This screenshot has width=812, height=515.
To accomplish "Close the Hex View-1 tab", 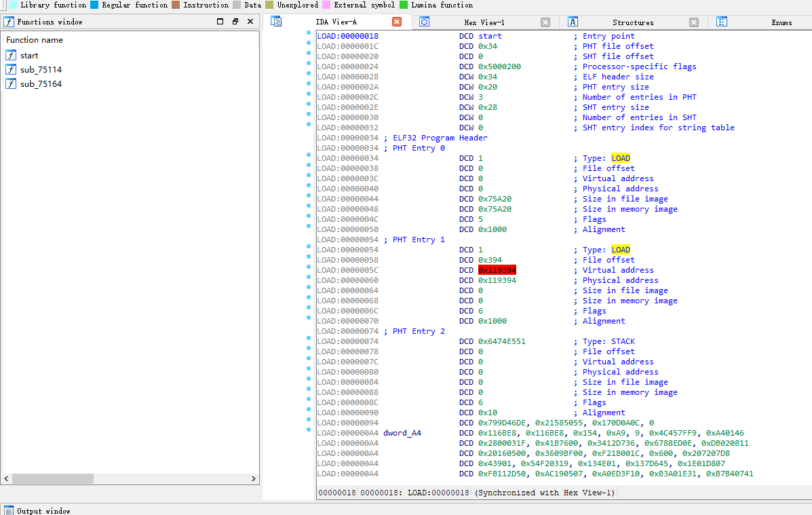I will pyautogui.click(x=545, y=22).
